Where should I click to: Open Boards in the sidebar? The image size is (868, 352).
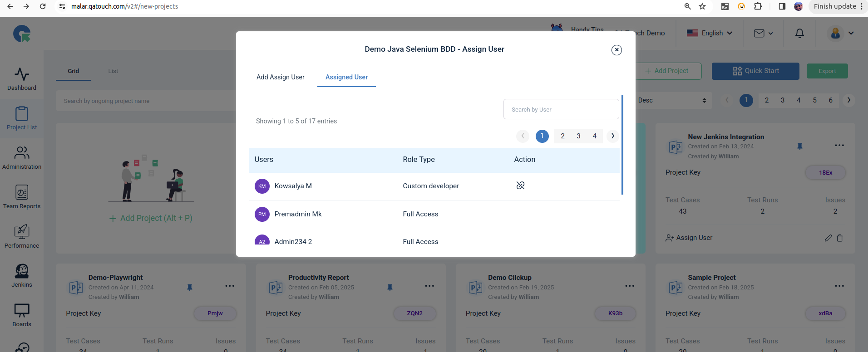[22, 315]
